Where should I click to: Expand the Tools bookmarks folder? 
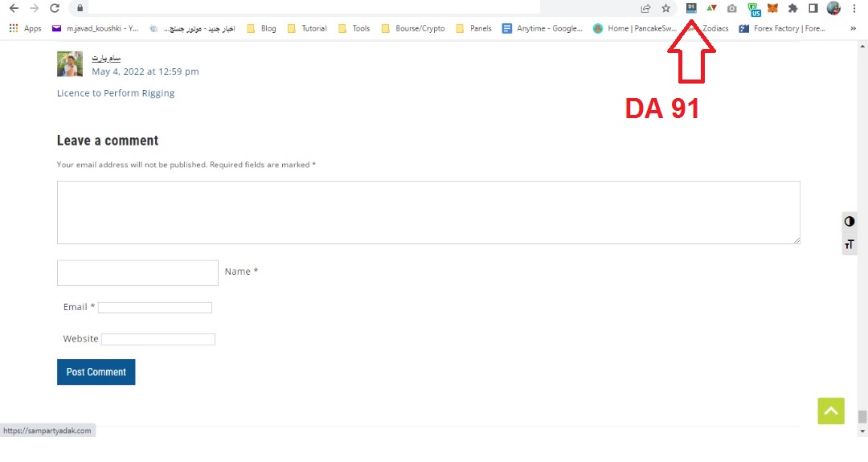coord(354,28)
